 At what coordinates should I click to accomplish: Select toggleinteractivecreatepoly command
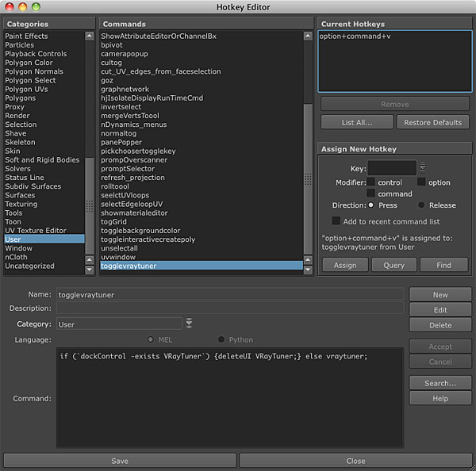coord(202,239)
